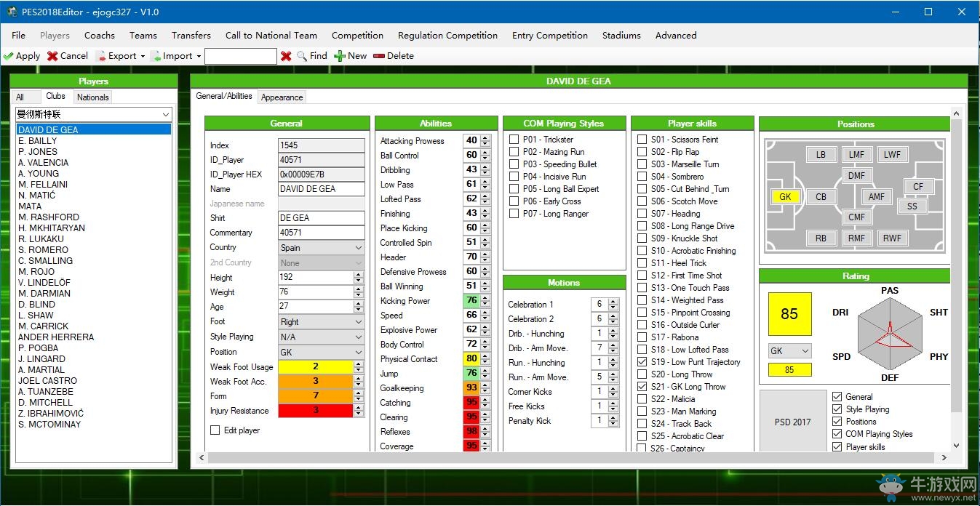Enable the Edit player checkbox
The image size is (980, 506).
(x=215, y=430)
